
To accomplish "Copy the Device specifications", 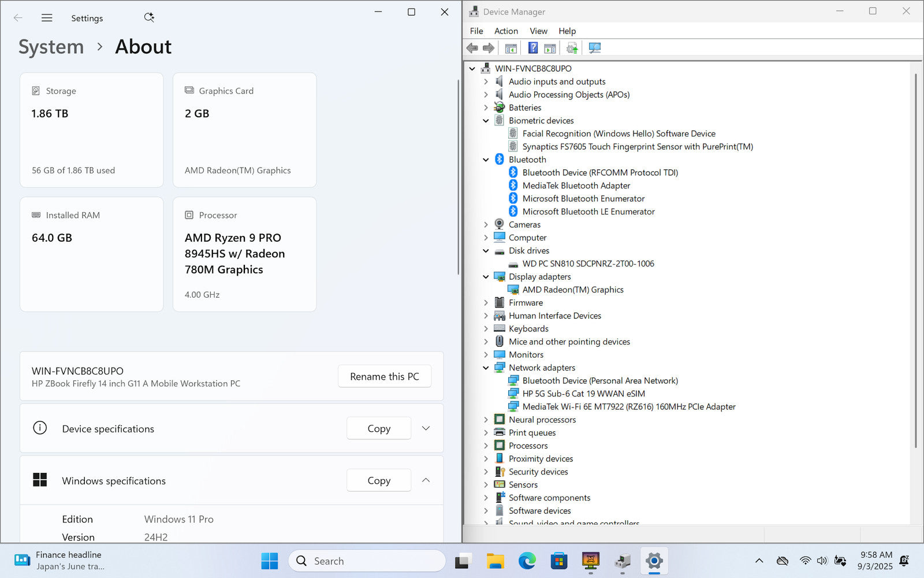I will (379, 428).
